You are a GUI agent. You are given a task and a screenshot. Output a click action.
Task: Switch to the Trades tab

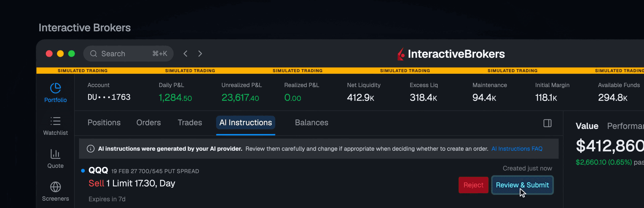190,123
